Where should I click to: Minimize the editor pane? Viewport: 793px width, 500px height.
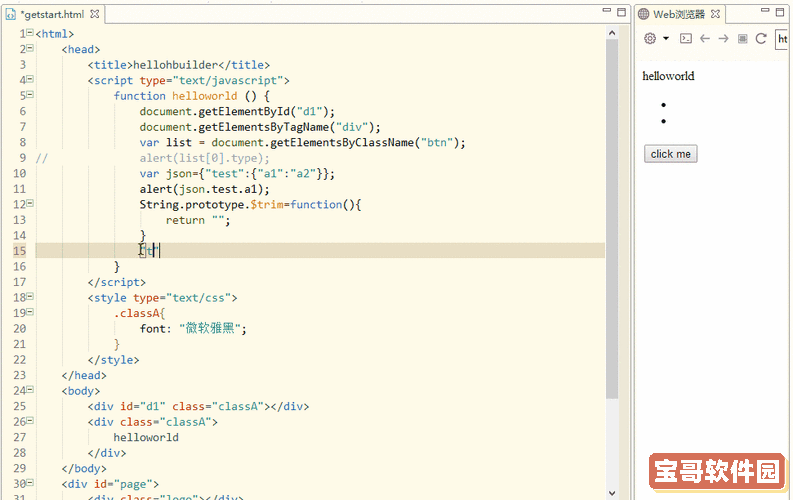click(x=607, y=10)
